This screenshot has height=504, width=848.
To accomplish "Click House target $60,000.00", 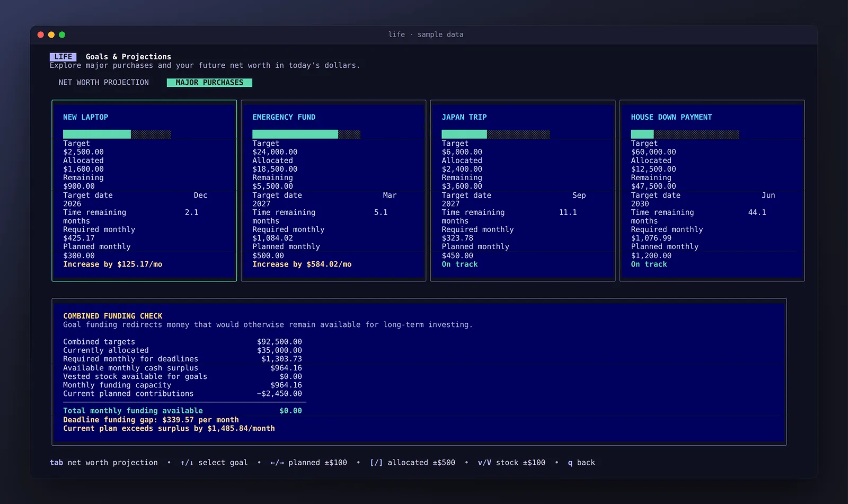I will click(x=653, y=152).
